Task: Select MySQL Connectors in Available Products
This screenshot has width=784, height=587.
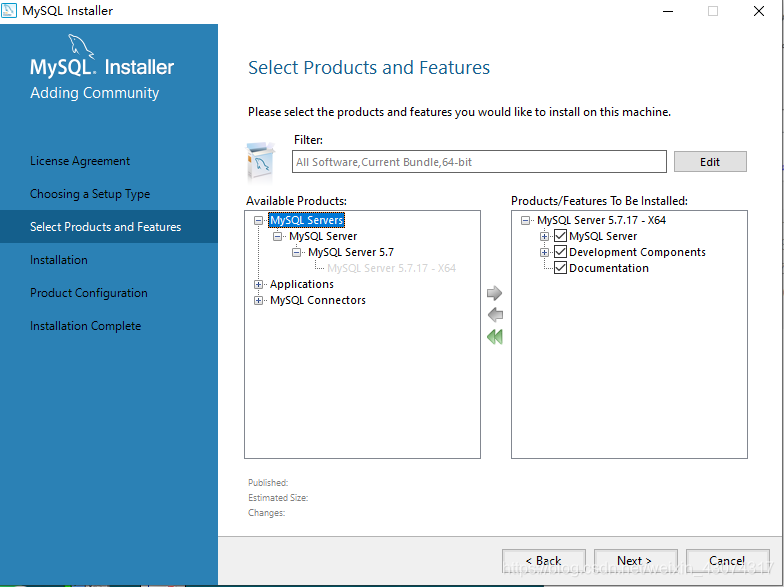Action: point(318,300)
